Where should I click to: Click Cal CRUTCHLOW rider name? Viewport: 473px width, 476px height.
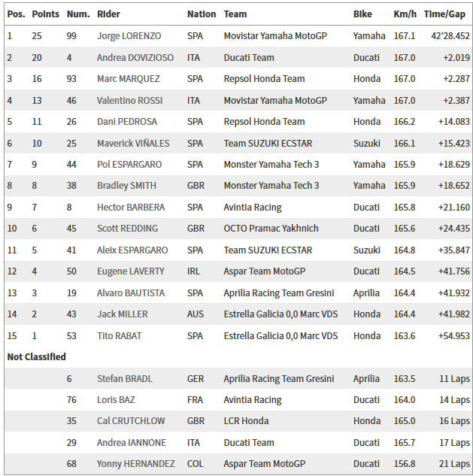point(131,421)
